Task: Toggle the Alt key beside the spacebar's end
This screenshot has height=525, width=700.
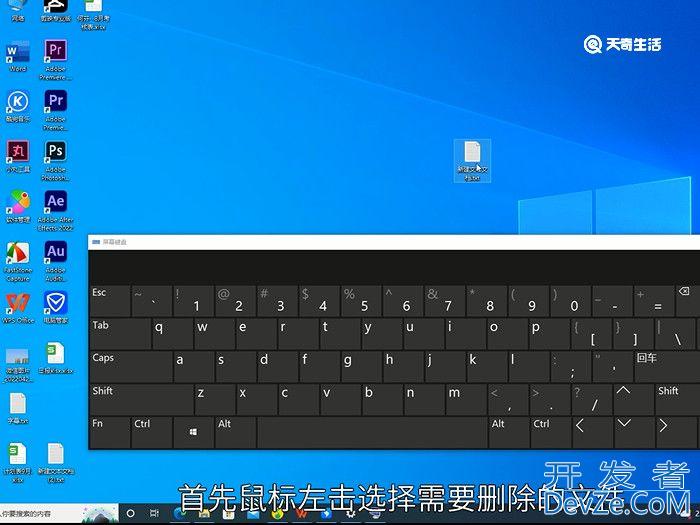Action: 509,432
